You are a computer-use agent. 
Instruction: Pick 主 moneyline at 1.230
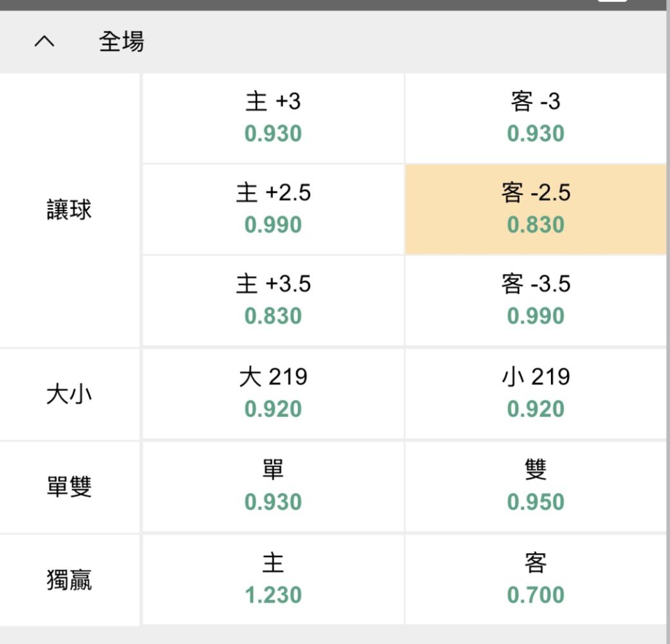273,579
